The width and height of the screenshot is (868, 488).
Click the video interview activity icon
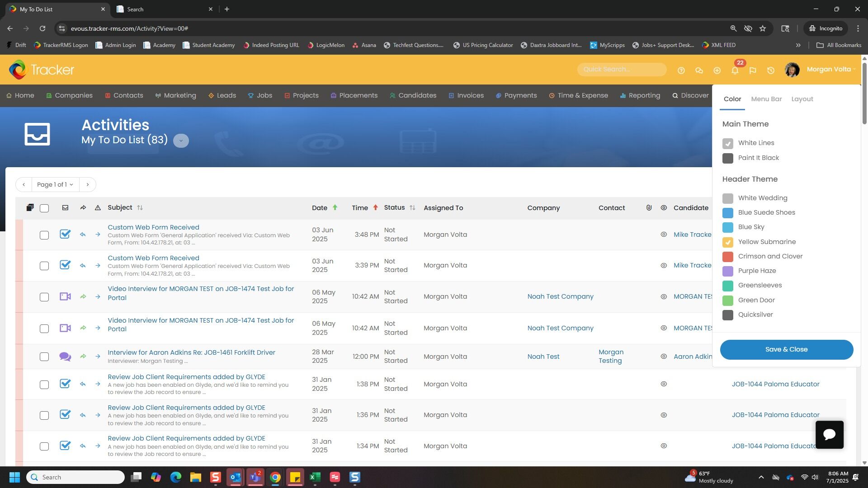(65, 296)
